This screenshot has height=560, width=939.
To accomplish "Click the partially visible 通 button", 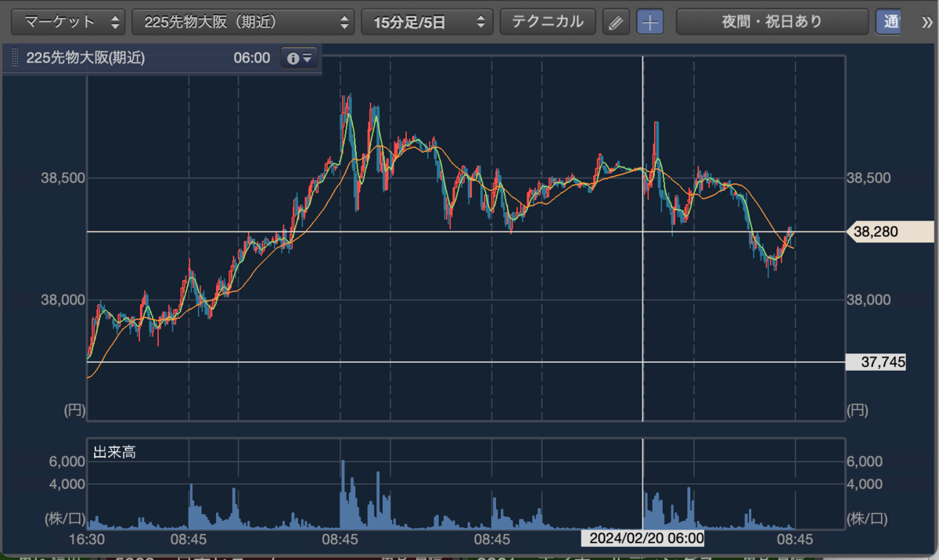I will pos(888,22).
